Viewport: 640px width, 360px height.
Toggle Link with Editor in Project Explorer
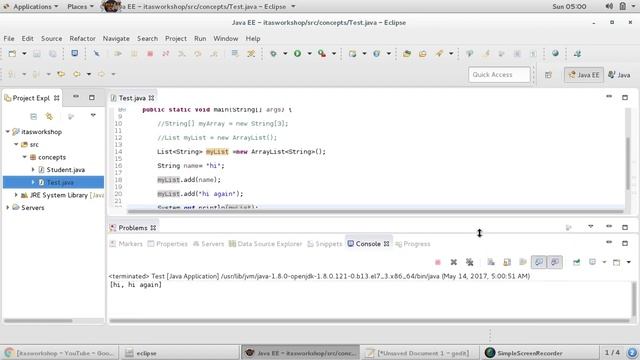[49, 116]
